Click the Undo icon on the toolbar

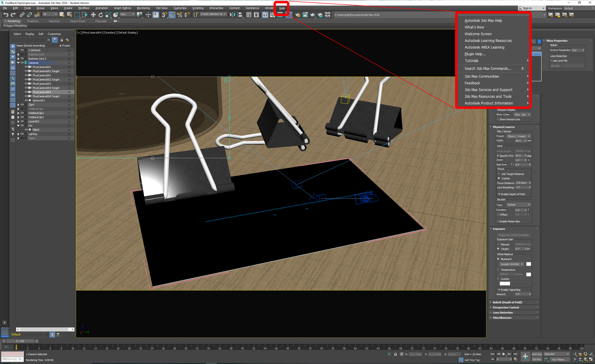[x=6, y=15]
